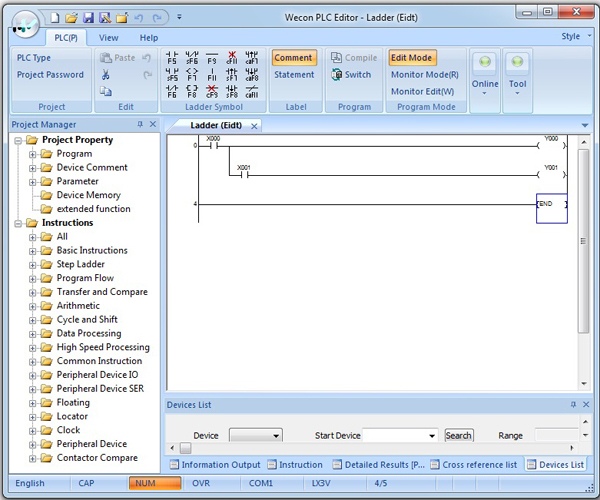Insert parallel falling pulse contact (caF8)

(x=251, y=75)
